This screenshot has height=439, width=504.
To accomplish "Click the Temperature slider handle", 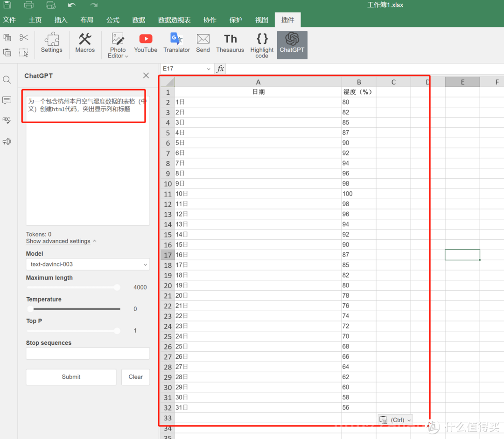I will click(30, 309).
